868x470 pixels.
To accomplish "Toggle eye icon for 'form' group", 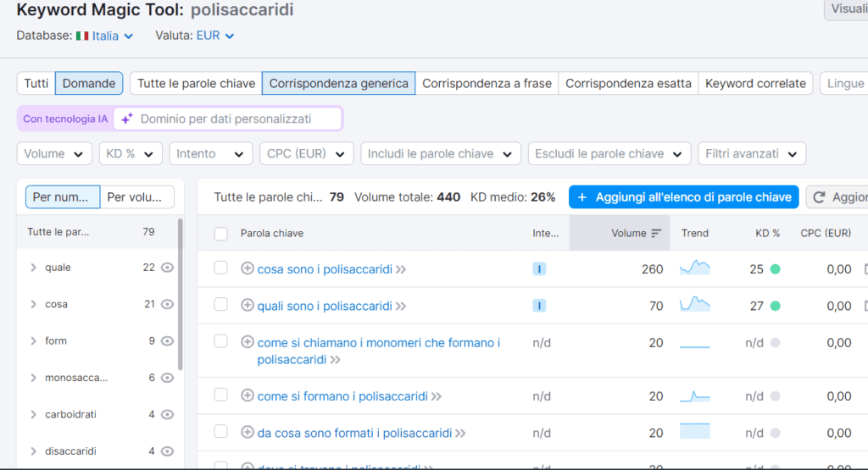I will coord(167,341).
